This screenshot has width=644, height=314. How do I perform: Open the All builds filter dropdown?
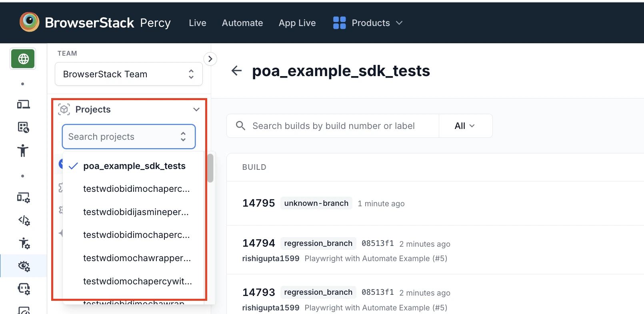coord(465,126)
